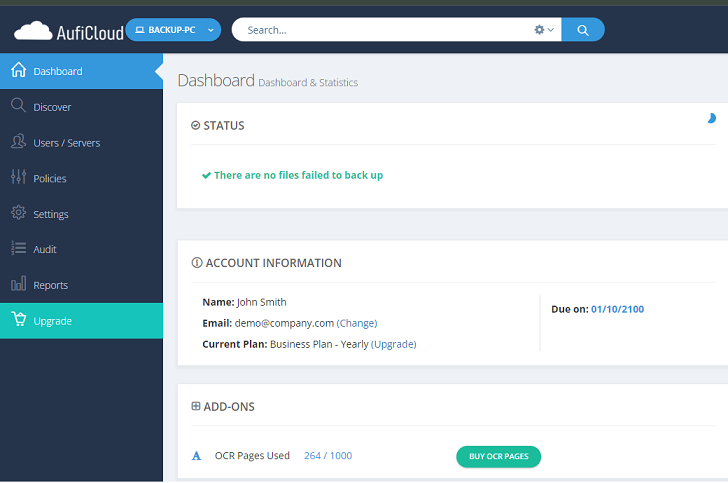
Task: Click the AufiCloud cloud logo
Action: tap(33, 31)
